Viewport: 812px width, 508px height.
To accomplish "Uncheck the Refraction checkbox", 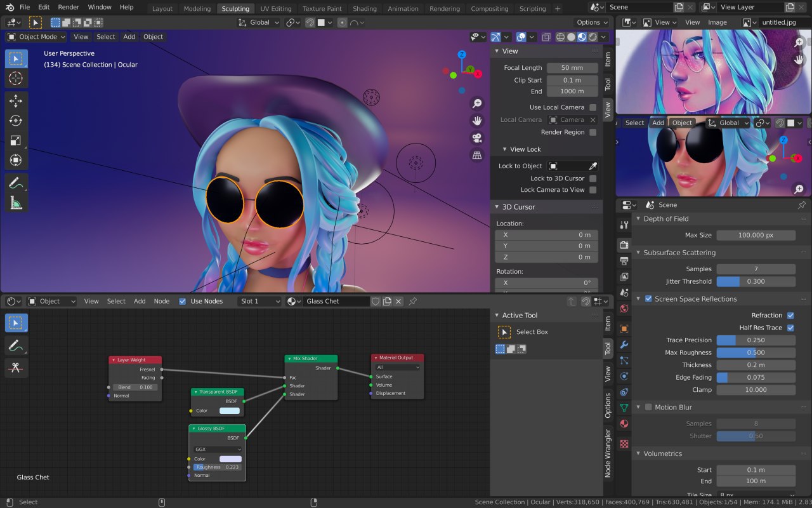I will 790,316.
